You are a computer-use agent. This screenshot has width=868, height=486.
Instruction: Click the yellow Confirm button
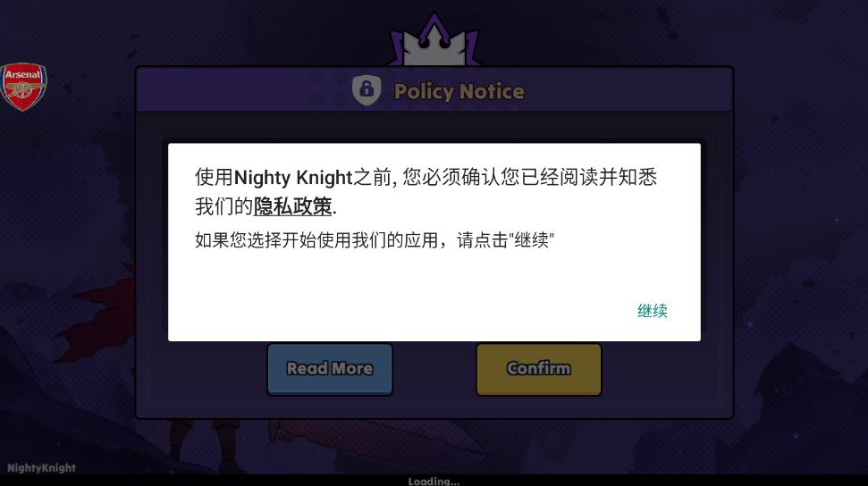(x=539, y=369)
